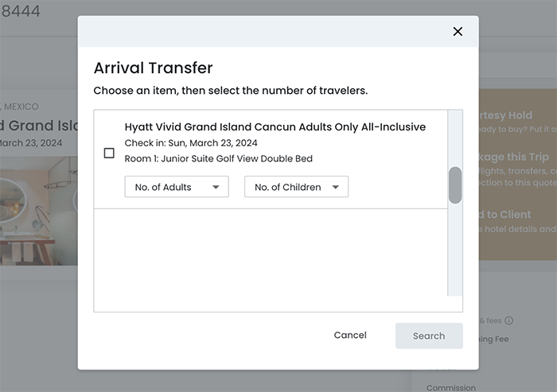Close the Arrival Transfer dialog
This screenshot has height=392, width=557.
tap(458, 32)
